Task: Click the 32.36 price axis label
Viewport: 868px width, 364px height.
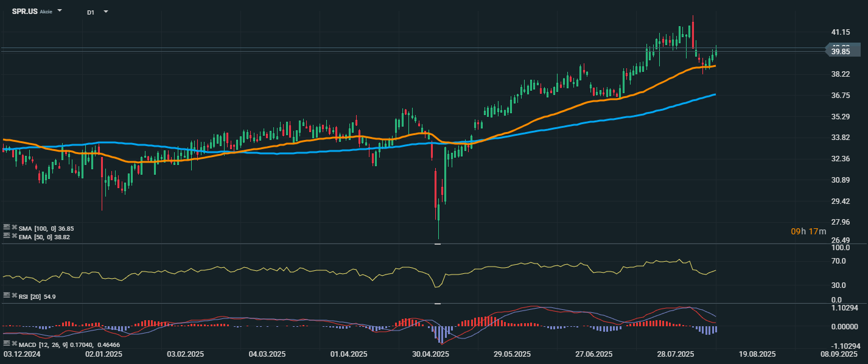Action: (841, 159)
